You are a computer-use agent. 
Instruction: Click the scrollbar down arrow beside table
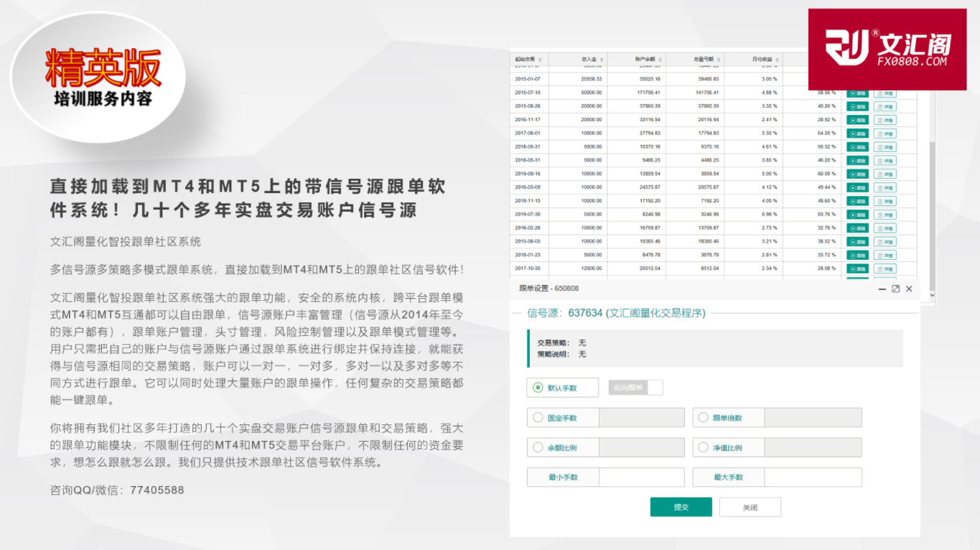pyautogui.click(x=932, y=295)
